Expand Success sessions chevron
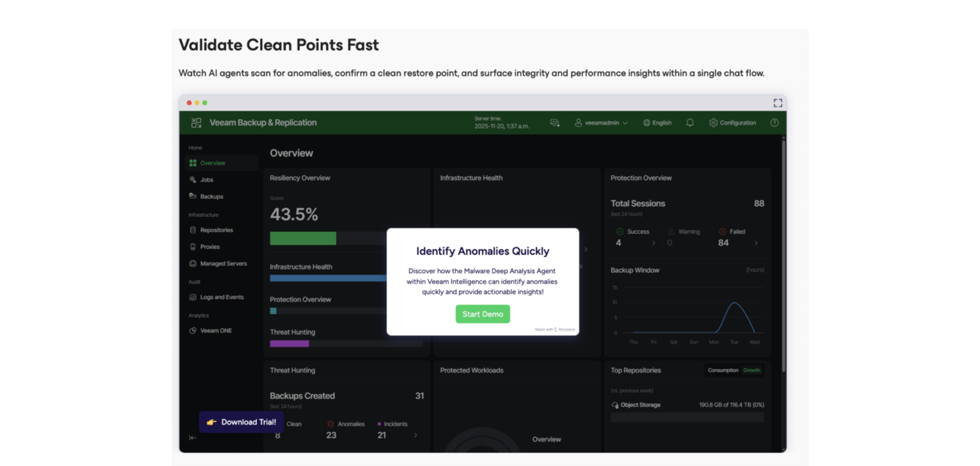Image resolution: width=980 pixels, height=466 pixels. 654,243
